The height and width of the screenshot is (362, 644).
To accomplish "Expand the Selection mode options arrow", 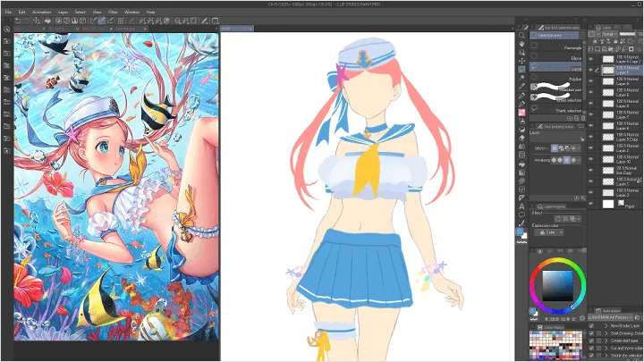I will coord(579,148).
